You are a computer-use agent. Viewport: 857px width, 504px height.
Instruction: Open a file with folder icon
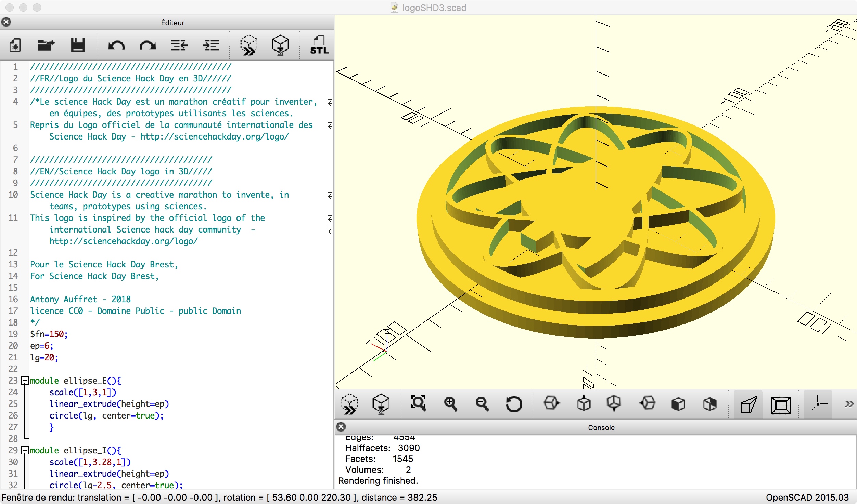46,45
